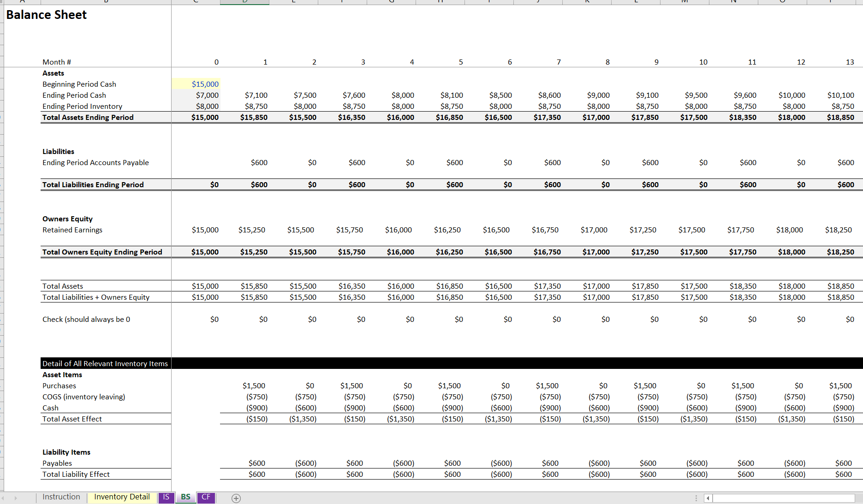
Task: Click the Balance Sheet title cell
Action: tap(46, 15)
